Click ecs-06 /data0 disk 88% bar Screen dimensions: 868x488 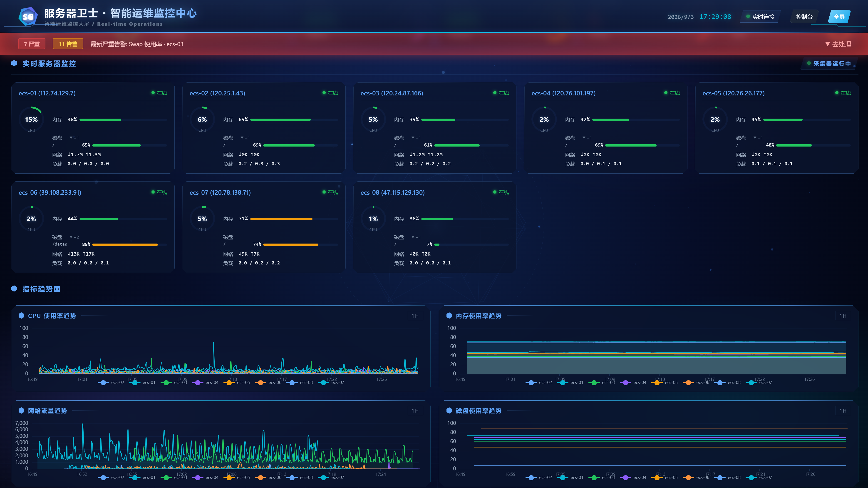(x=129, y=245)
